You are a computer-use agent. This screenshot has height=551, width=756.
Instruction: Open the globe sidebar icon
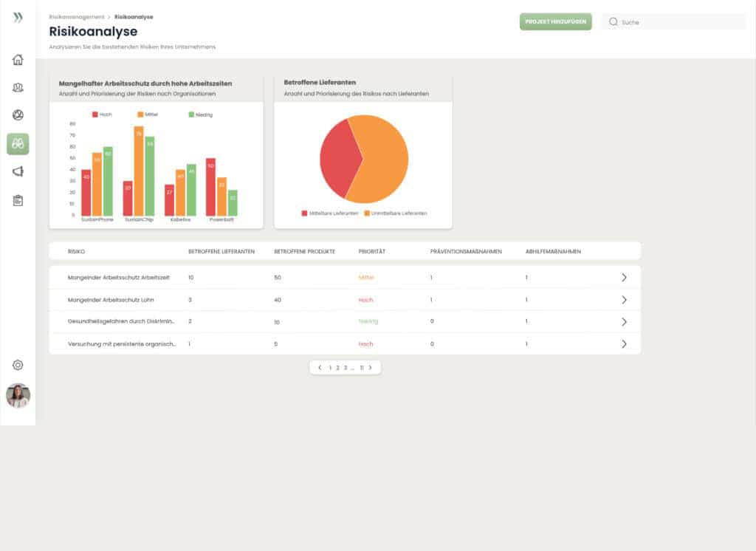pos(18,114)
